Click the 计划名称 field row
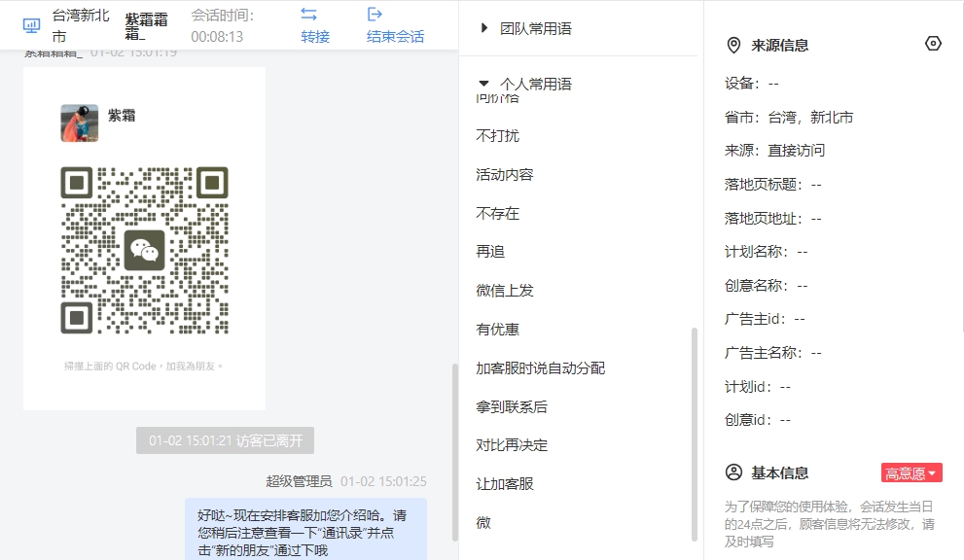Viewport: 964px width, 560px height. [766, 251]
